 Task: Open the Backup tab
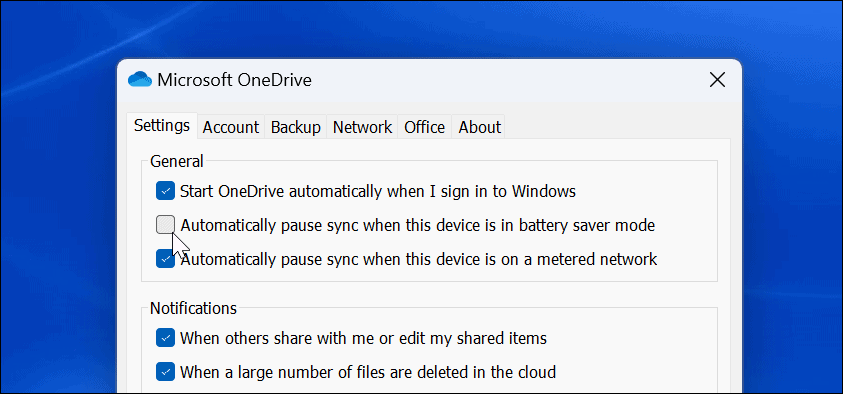coord(296,127)
